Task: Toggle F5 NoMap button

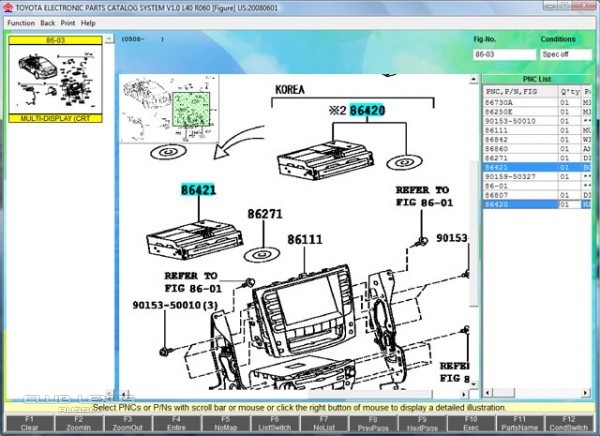Action: (225, 423)
